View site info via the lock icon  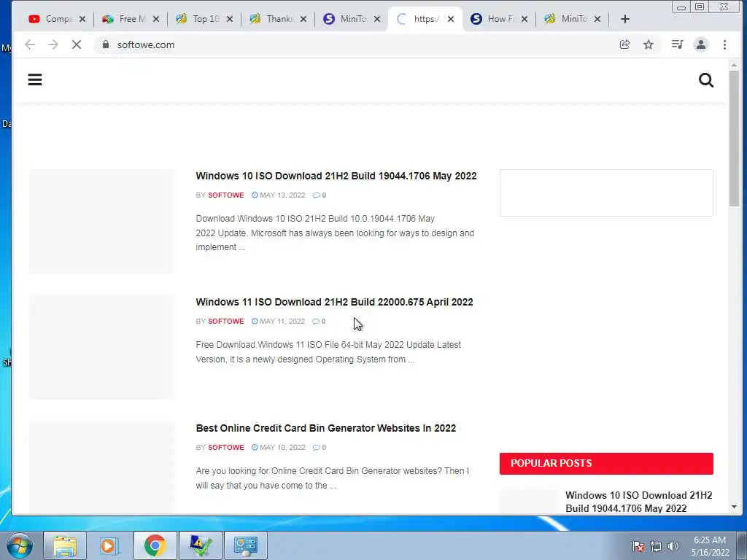tap(106, 44)
